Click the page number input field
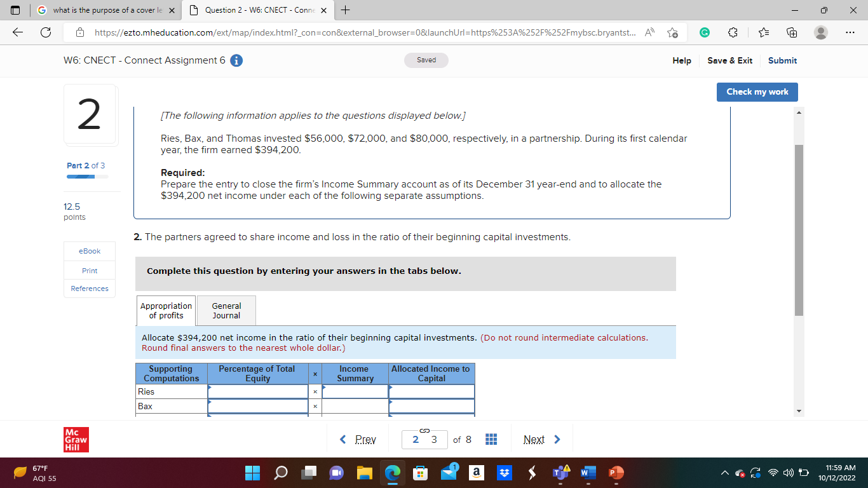 click(x=424, y=439)
